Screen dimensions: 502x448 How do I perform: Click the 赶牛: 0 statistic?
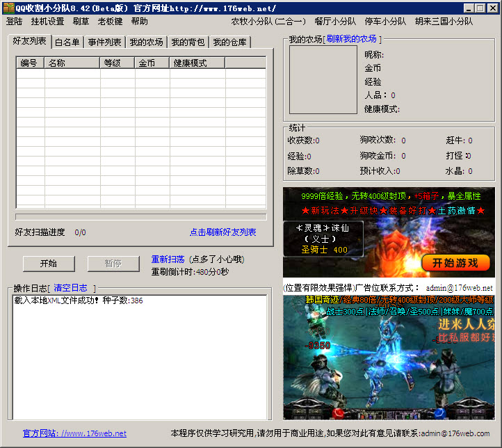pyautogui.click(x=459, y=141)
